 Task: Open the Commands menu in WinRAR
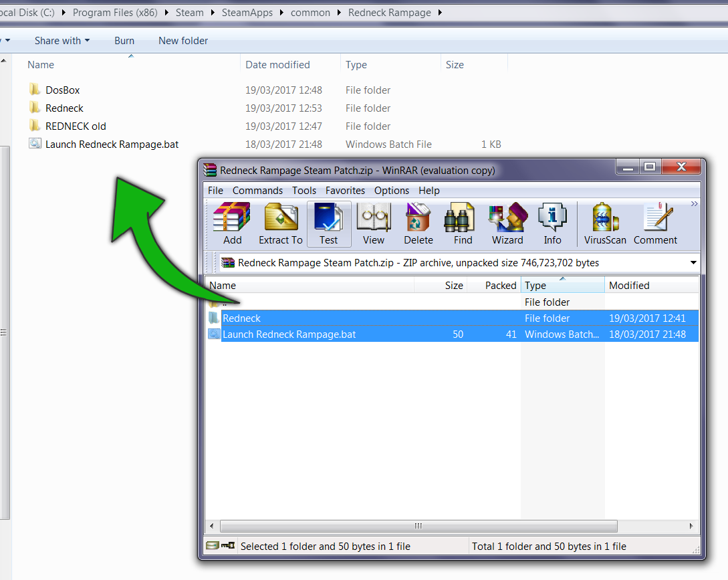[x=257, y=191]
